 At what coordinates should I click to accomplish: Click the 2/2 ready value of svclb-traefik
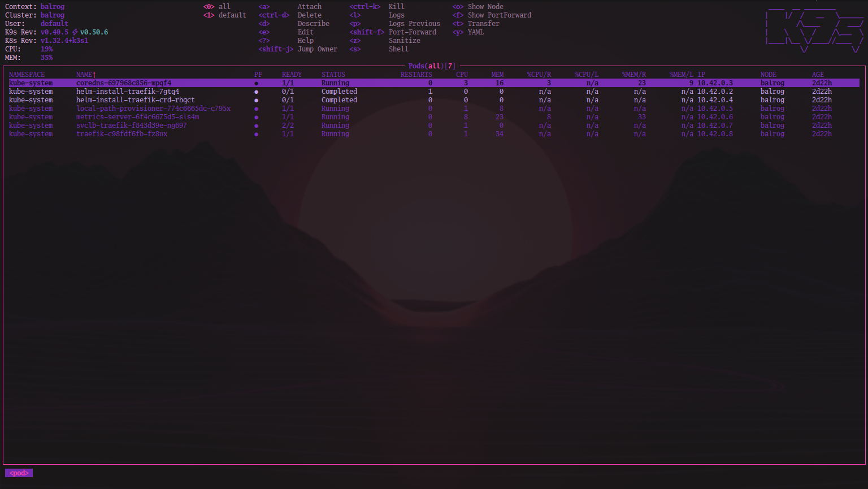(x=288, y=126)
